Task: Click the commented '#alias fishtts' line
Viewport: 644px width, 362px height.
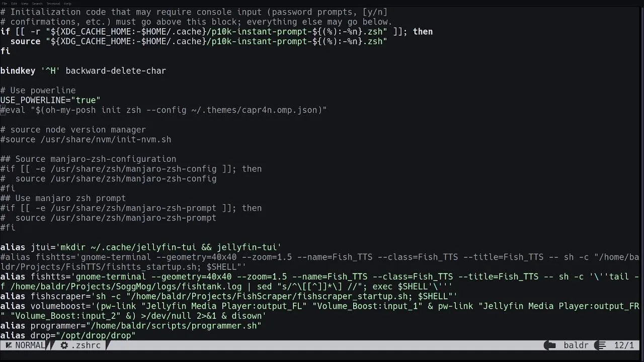Action: pyautogui.click(x=319, y=262)
